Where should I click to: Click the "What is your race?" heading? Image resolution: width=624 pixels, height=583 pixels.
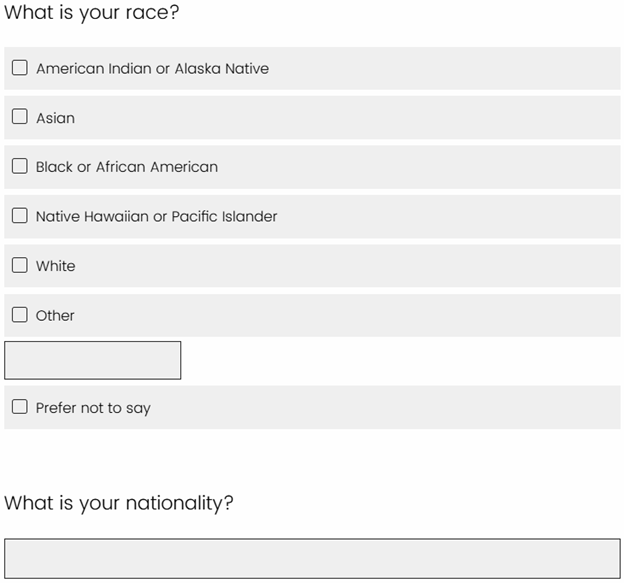tap(92, 15)
